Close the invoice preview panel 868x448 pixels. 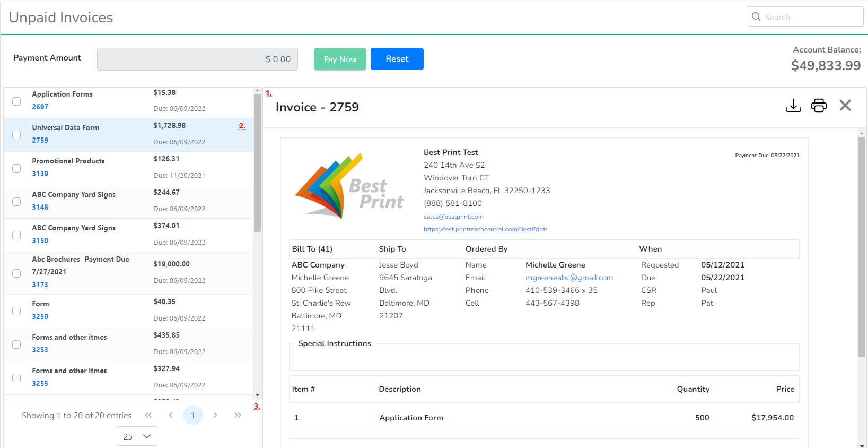[x=845, y=106]
